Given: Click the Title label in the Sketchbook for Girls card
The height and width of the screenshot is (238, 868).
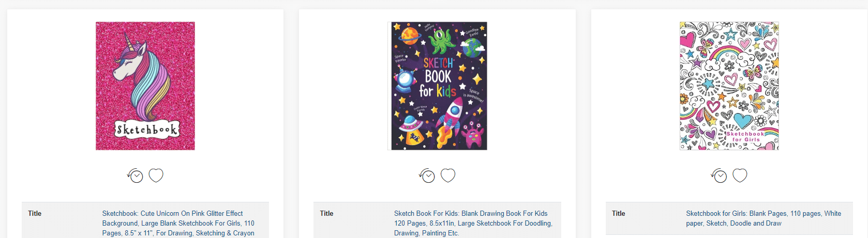Looking at the screenshot, I should tap(619, 213).
